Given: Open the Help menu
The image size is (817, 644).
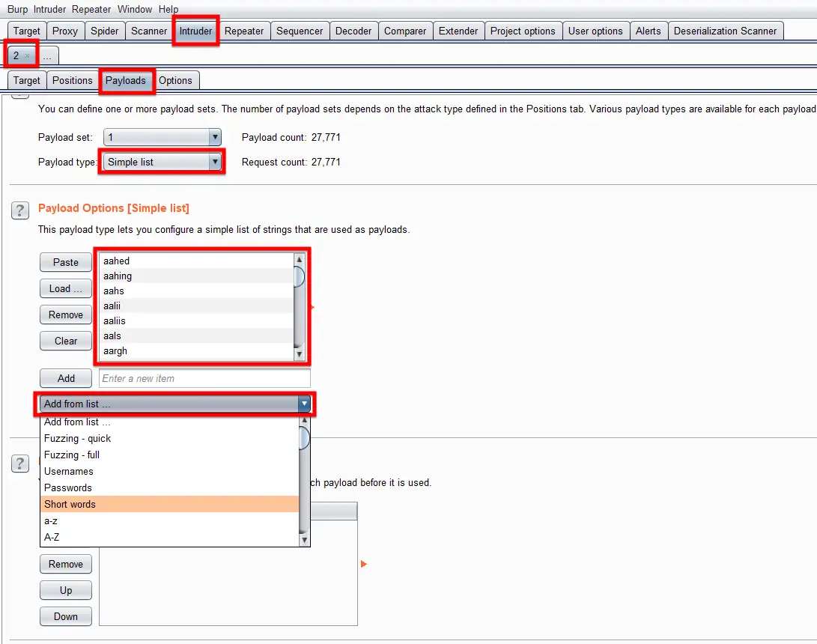Looking at the screenshot, I should (168, 10).
